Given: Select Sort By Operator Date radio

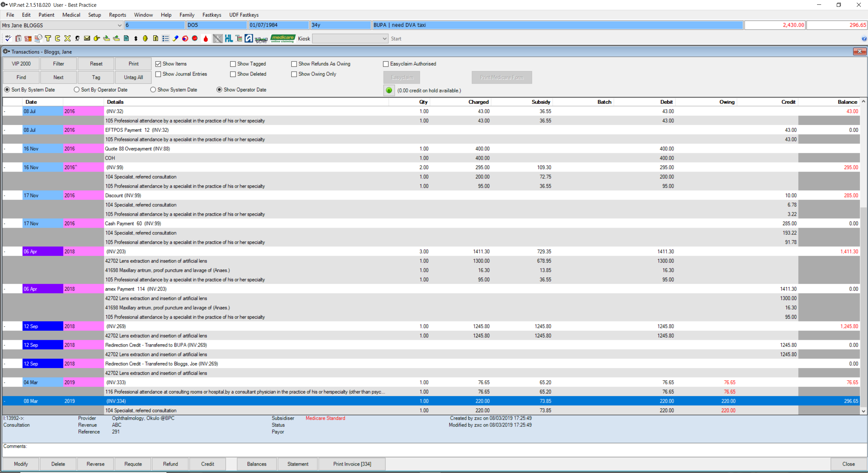Looking at the screenshot, I should pos(77,90).
